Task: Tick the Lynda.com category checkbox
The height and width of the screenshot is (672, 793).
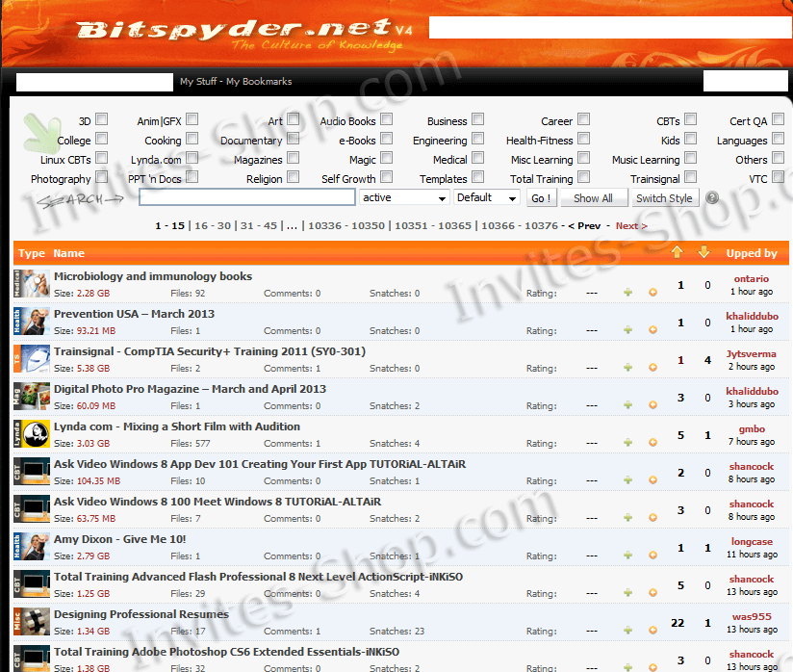Action: 192,157
